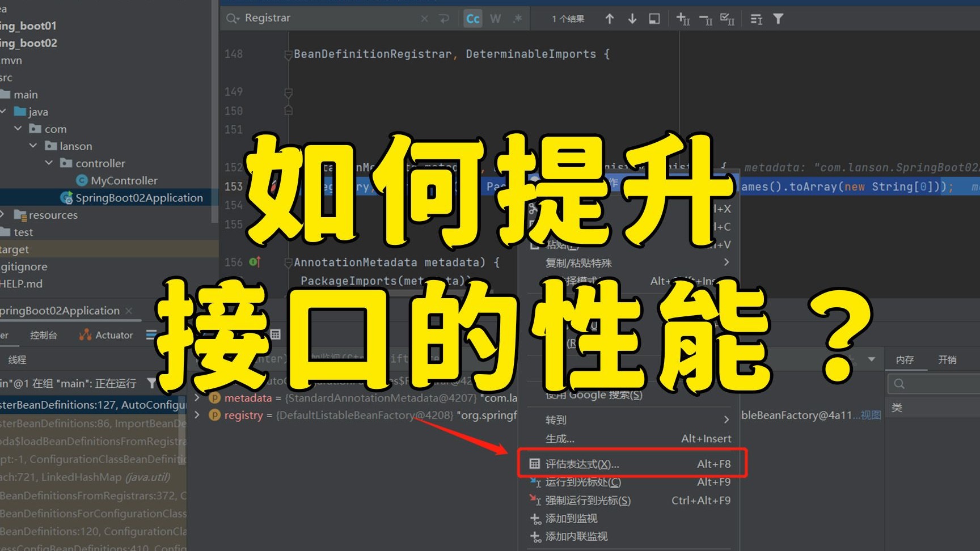
Task: Click the magnifier icon in memory panel search
Action: 898,384
